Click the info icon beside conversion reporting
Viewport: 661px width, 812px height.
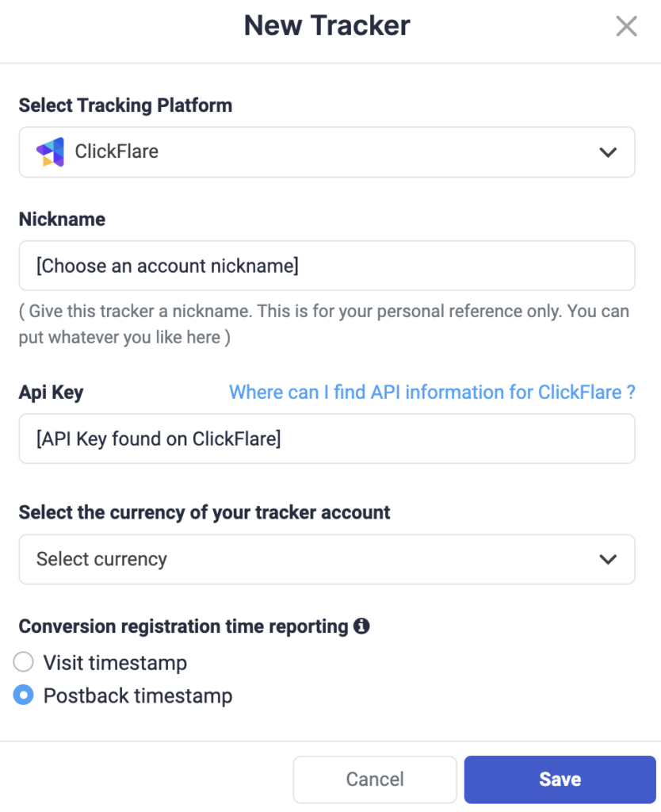(x=361, y=626)
